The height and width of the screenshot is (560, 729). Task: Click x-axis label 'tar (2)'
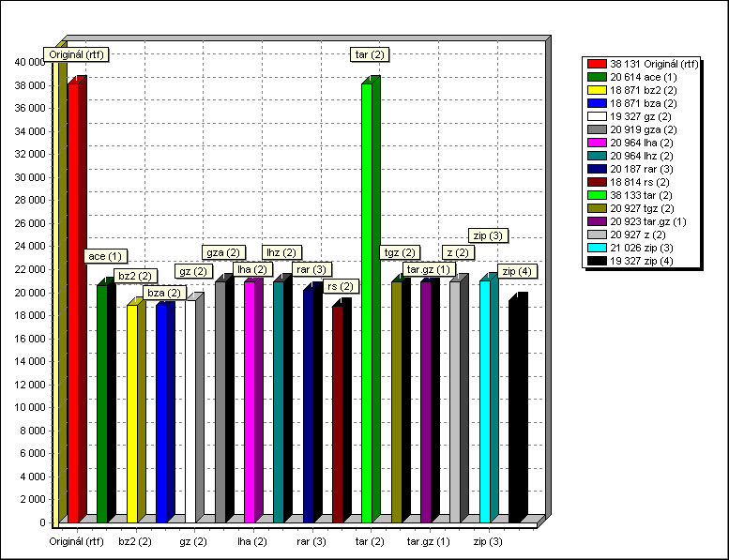coord(370,542)
